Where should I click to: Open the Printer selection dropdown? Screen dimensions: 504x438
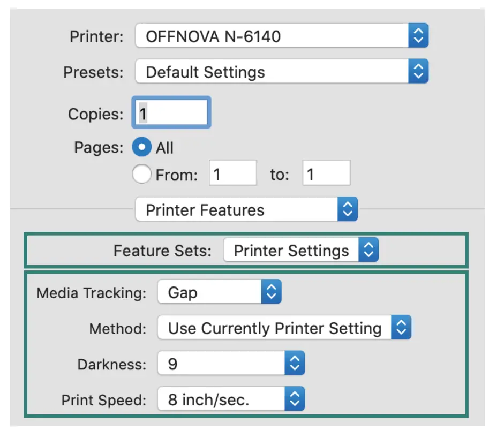click(279, 35)
